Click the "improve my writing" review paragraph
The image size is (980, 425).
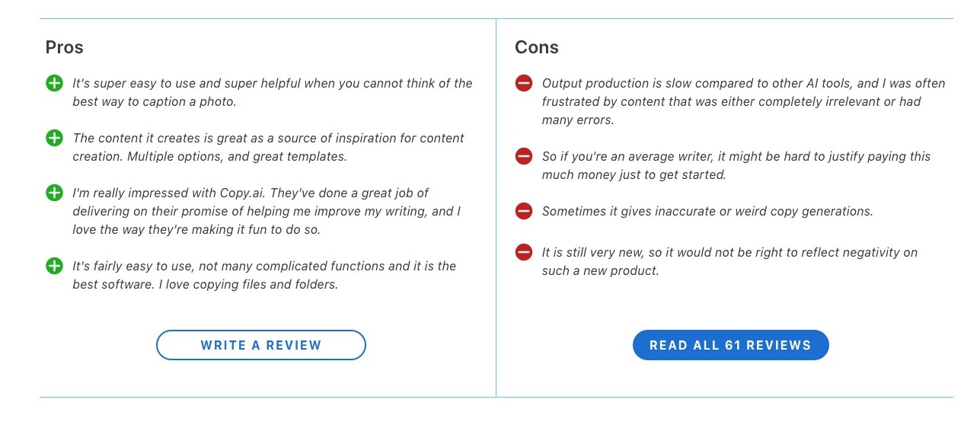(267, 211)
